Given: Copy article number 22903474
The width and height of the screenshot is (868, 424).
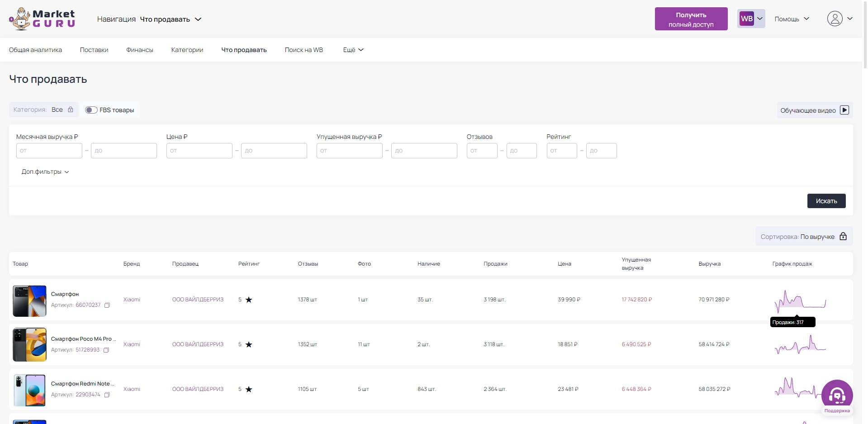Looking at the screenshot, I should pyautogui.click(x=107, y=395).
